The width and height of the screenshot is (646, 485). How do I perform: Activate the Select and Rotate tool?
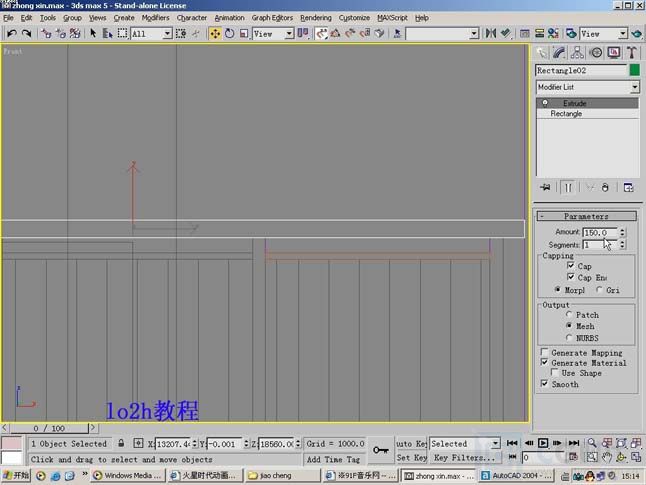pyautogui.click(x=229, y=33)
